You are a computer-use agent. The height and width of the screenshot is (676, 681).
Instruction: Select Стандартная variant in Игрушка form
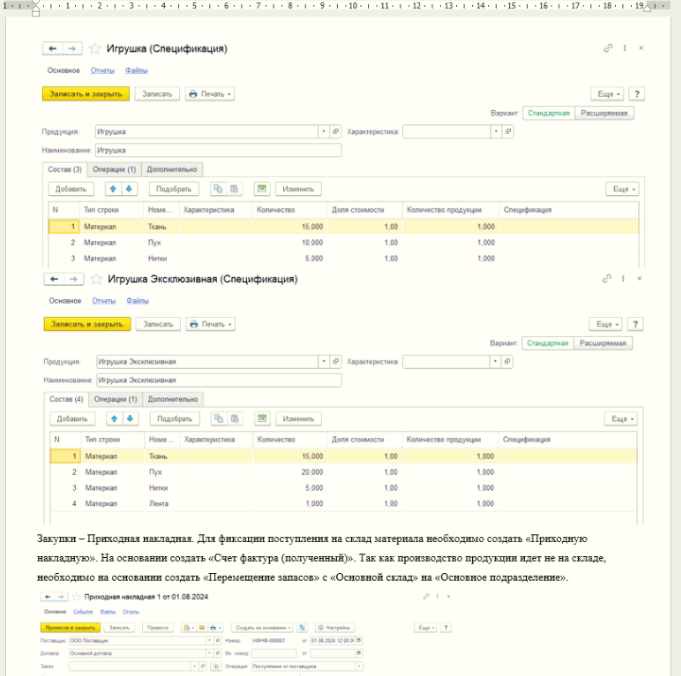[x=548, y=113]
